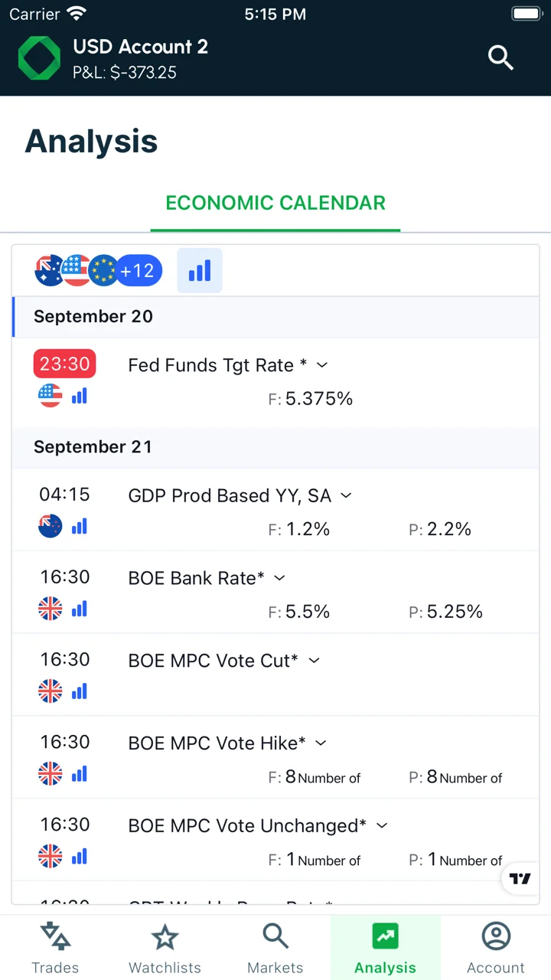551x980 pixels.
Task: Expand BOE MPC Vote Hike chevron
Action: (x=321, y=743)
